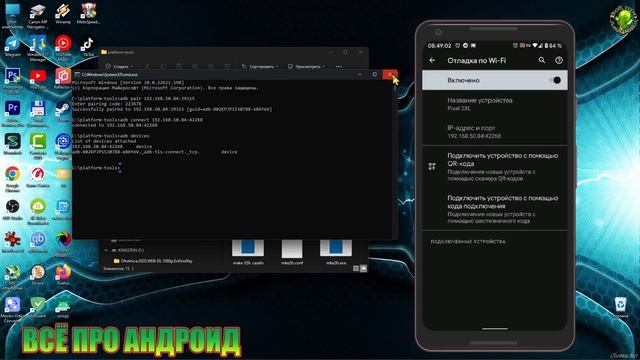The width and height of the screenshot is (640, 360).
Task: Launch Adobe Photoshop from desktop
Action: (x=12, y=80)
